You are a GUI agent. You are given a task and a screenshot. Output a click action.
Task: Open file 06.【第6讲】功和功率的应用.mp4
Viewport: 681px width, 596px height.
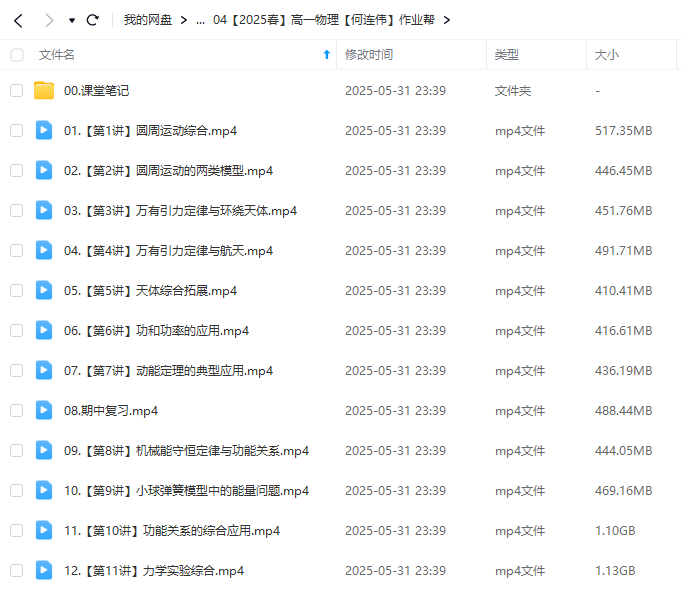156,331
